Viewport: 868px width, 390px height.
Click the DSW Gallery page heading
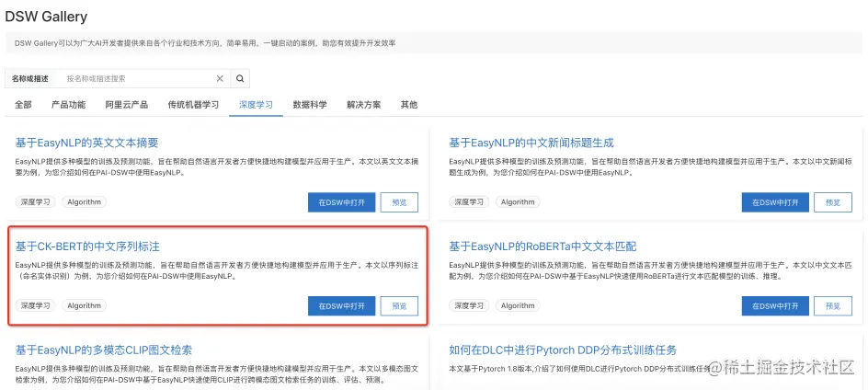(47, 17)
